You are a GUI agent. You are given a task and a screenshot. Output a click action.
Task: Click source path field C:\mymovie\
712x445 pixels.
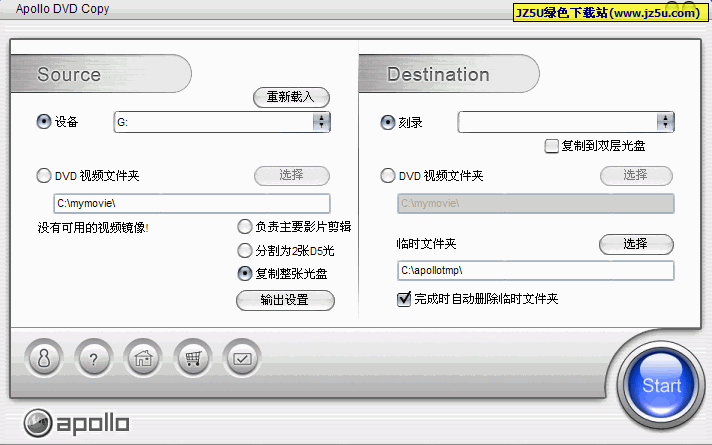click(192, 203)
